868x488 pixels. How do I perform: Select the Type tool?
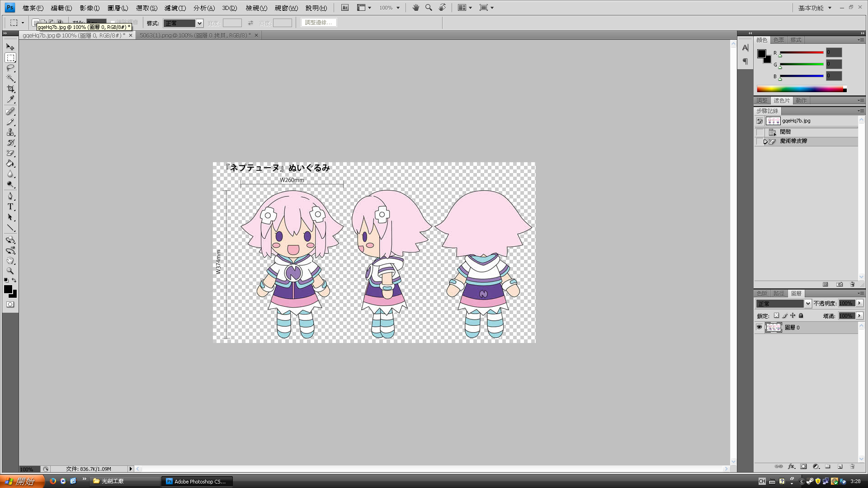click(x=10, y=206)
